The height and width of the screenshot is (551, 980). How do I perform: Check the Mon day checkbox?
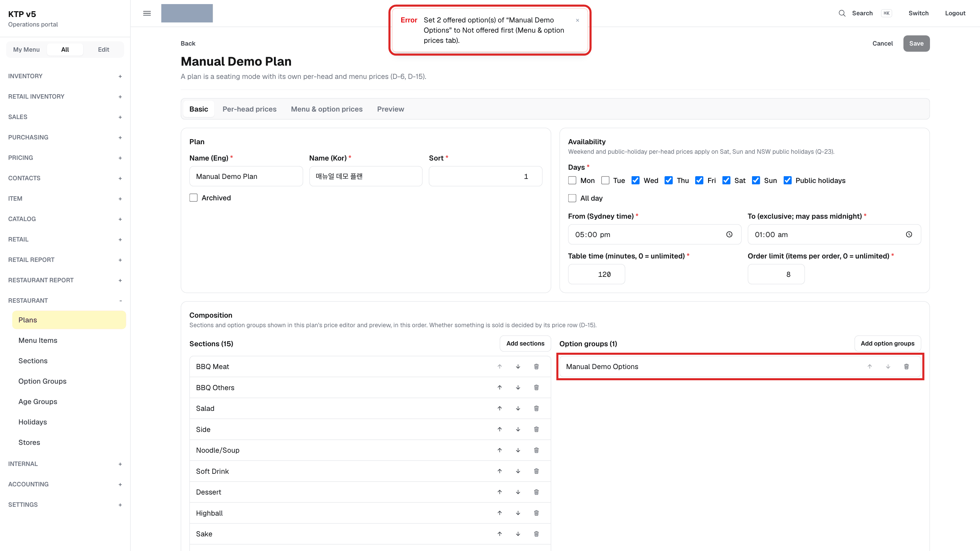pyautogui.click(x=572, y=180)
